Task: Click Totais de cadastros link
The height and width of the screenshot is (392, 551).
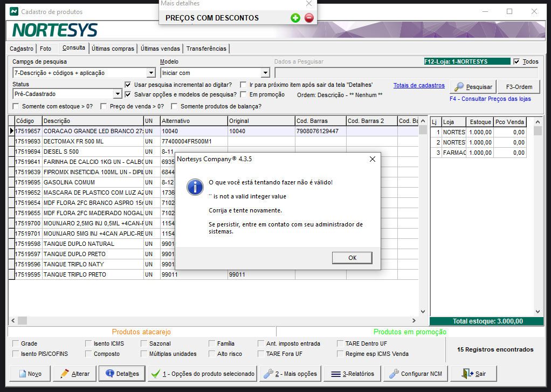Action: [419, 85]
